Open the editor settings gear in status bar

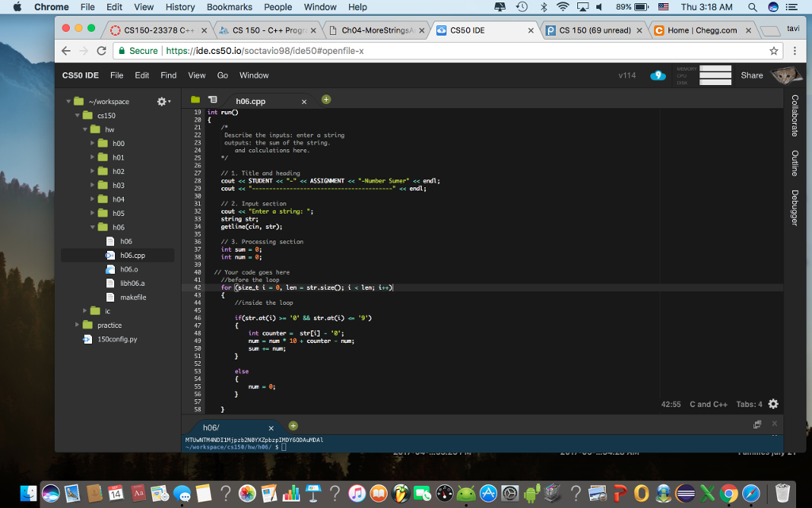tap(773, 404)
